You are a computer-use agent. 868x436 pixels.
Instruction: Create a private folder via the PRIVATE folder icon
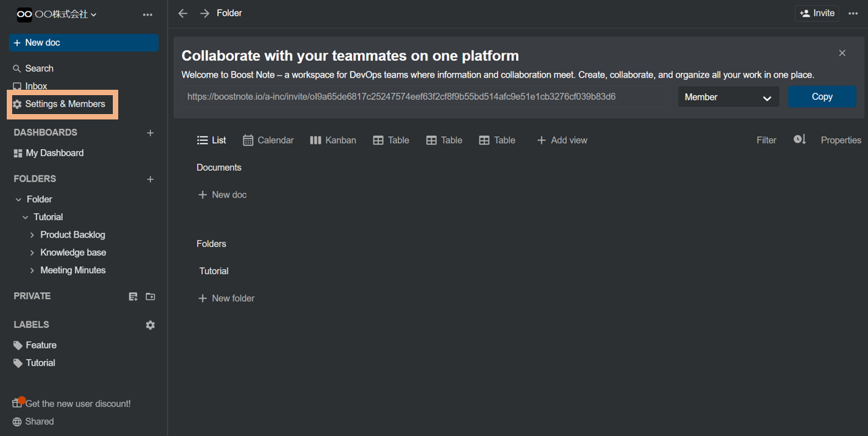(x=151, y=296)
